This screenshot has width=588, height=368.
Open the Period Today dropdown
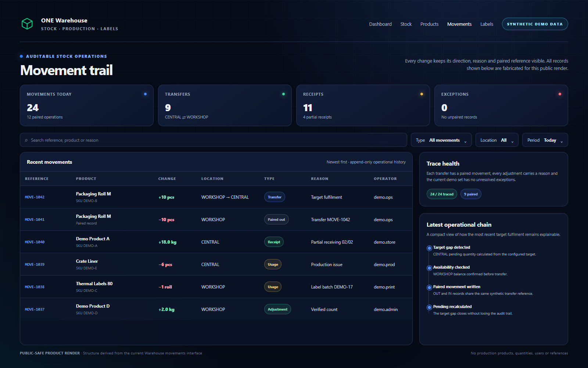545,140
